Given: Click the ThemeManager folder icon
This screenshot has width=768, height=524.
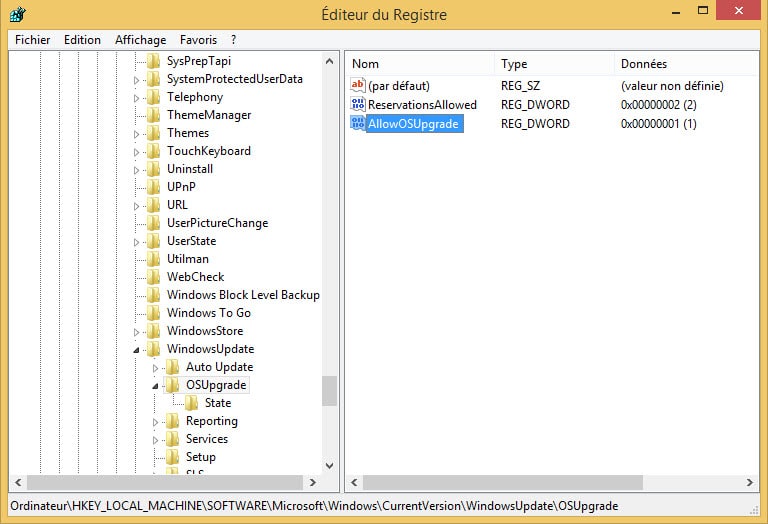Looking at the screenshot, I should pyautogui.click(x=154, y=115).
